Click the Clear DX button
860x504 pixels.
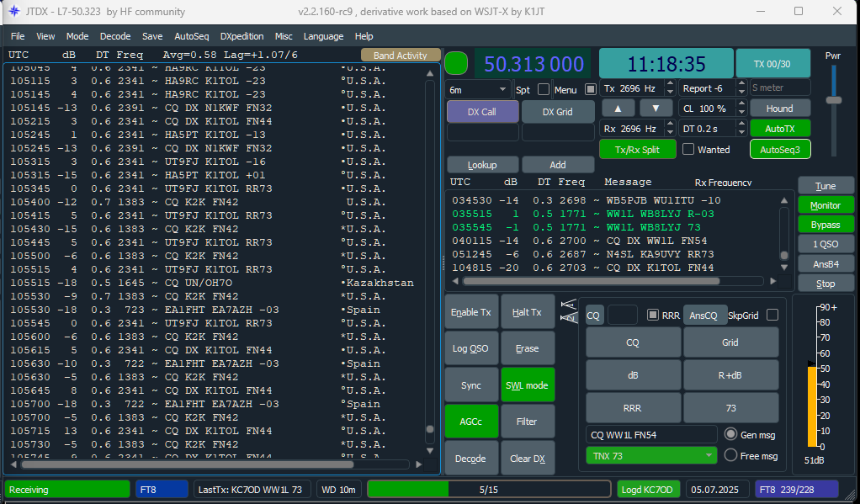point(527,458)
